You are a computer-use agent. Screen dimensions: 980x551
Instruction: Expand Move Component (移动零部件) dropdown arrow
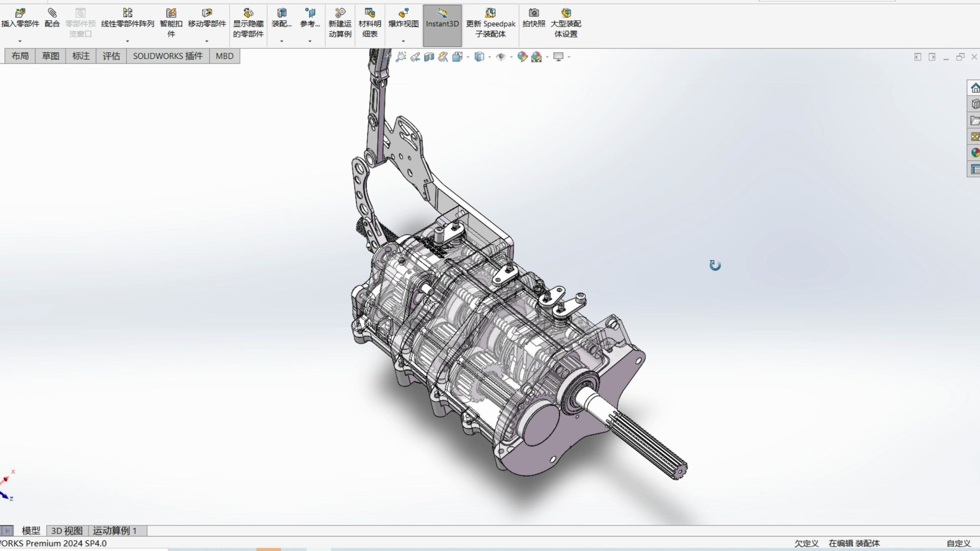207,41
